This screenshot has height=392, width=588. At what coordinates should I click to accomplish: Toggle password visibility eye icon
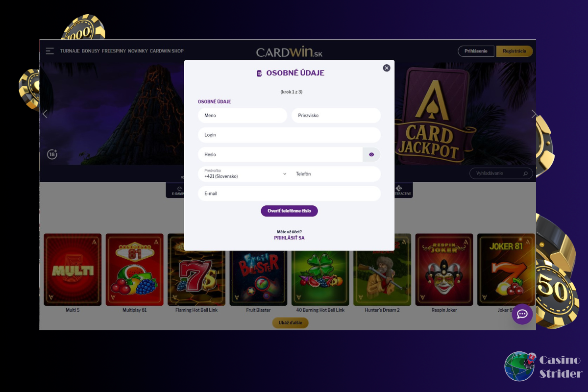pyautogui.click(x=371, y=154)
